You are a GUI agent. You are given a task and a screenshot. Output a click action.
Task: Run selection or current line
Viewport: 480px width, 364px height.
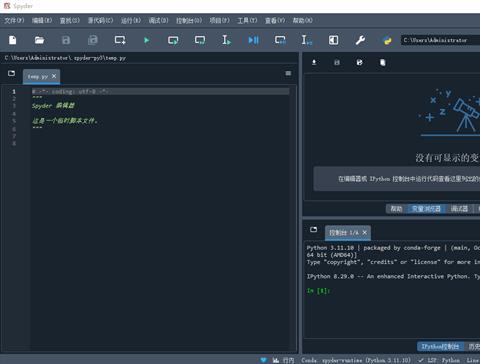[226, 40]
